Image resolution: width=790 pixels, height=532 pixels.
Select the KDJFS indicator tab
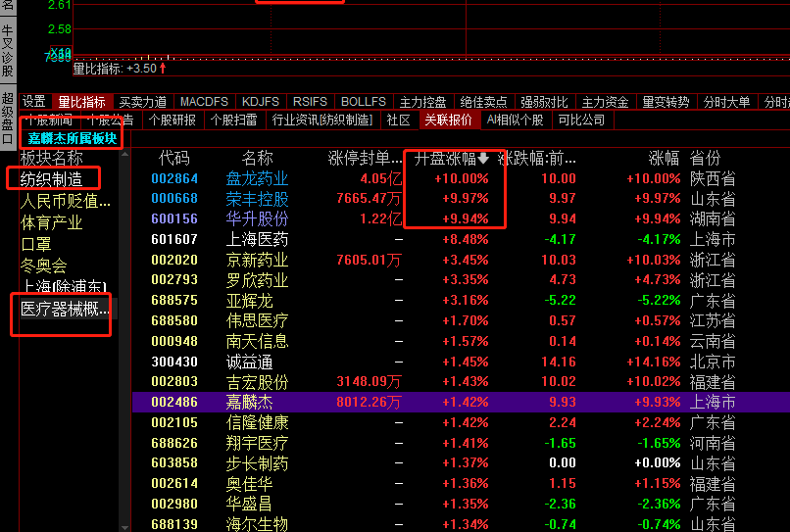(x=261, y=102)
